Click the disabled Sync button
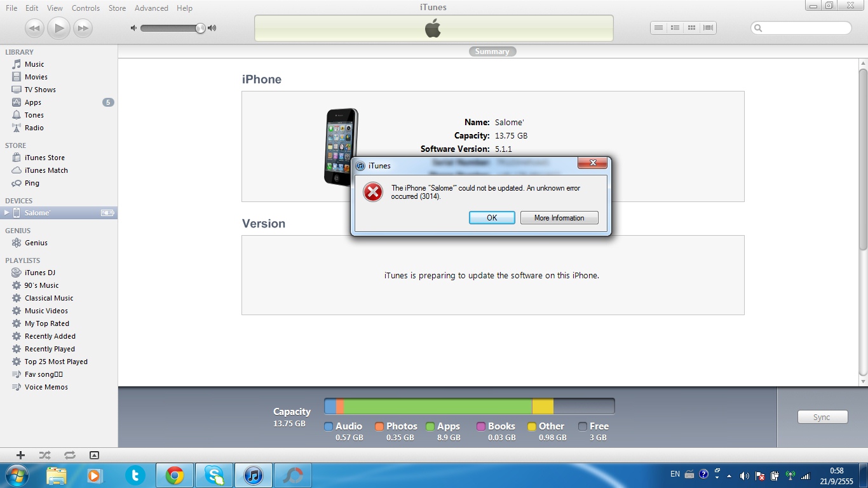 coord(822,417)
